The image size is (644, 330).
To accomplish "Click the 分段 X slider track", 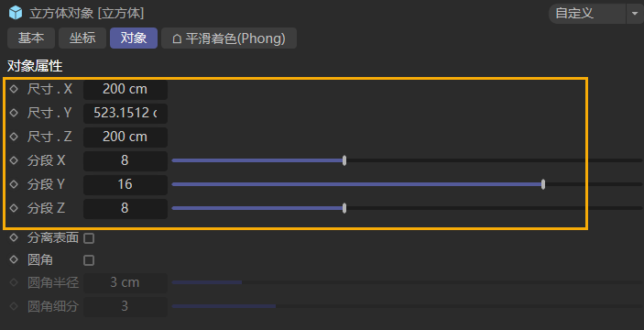I will pyautogui.click(x=407, y=160).
